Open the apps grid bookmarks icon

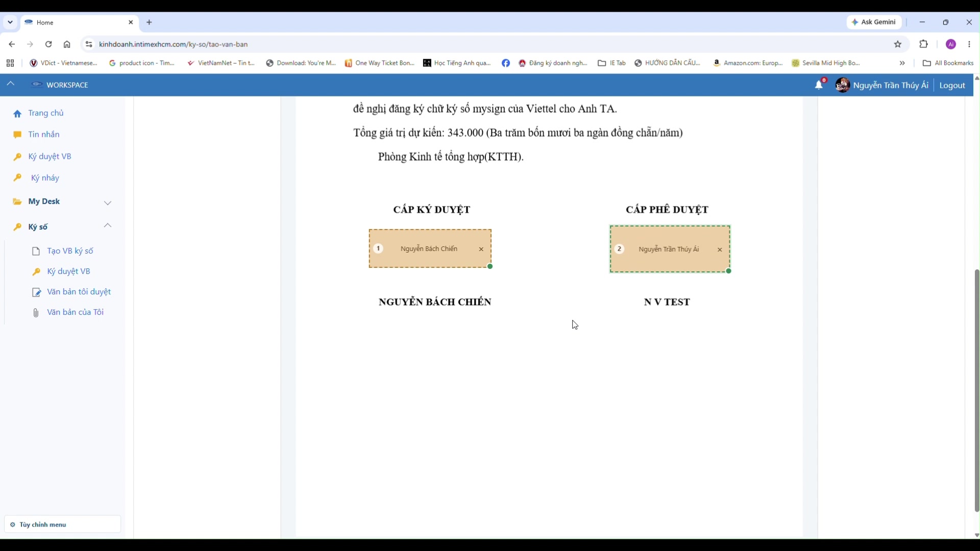coord(10,63)
